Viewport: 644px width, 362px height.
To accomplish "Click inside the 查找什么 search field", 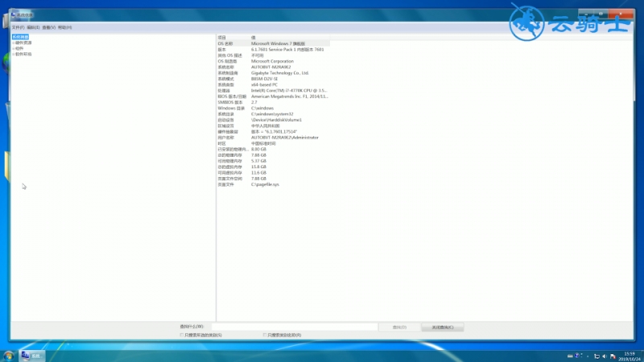I will click(x=294, y=327).
